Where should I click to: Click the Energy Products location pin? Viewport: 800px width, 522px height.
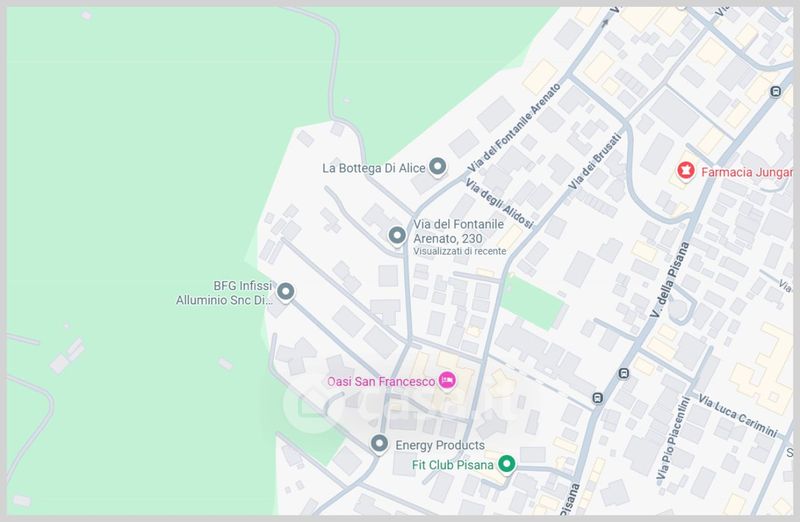pyautogui.click(x=379, y=443)
